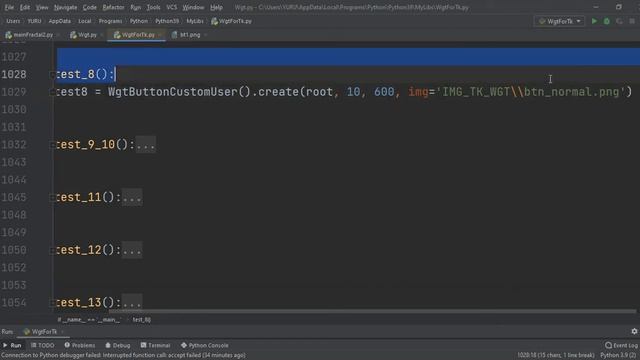Image resolution: width=640 pixels, height=360 pixels.
Task: Click the run-with-coverage icon in toolbar
Action: pos(619,21)
